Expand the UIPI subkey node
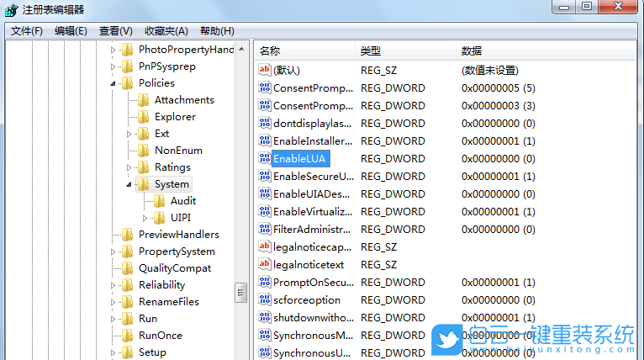This screenshot has width=644, height=360. (145, 218)
